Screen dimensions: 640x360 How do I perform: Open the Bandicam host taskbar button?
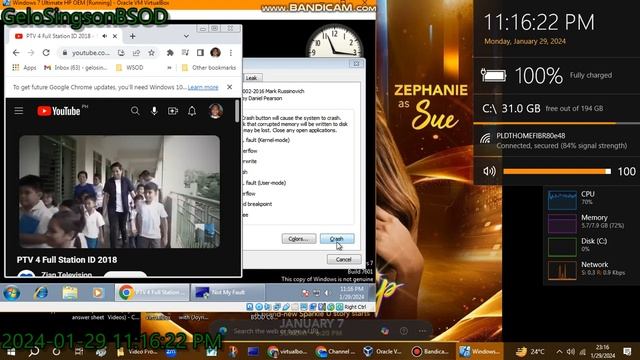click(430, 351)
